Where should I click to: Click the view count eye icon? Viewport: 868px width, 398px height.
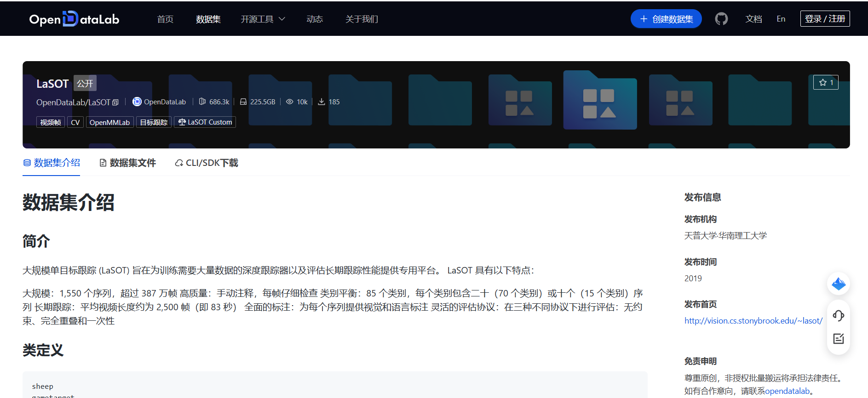(x=289, y=102)
